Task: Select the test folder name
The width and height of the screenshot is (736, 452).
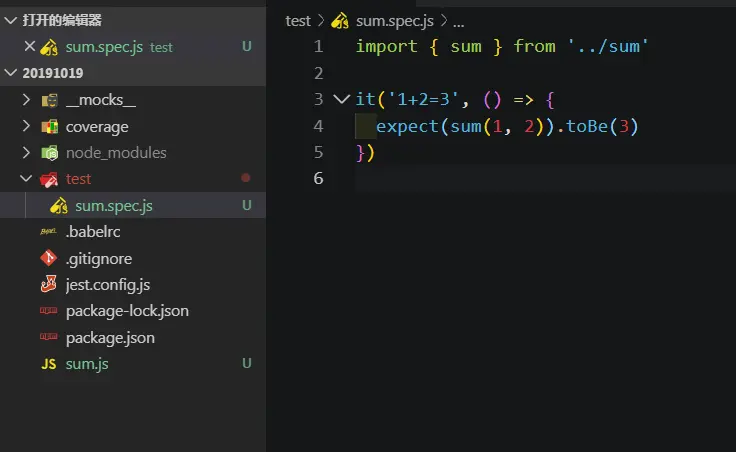Action: [x=78, y=179]
